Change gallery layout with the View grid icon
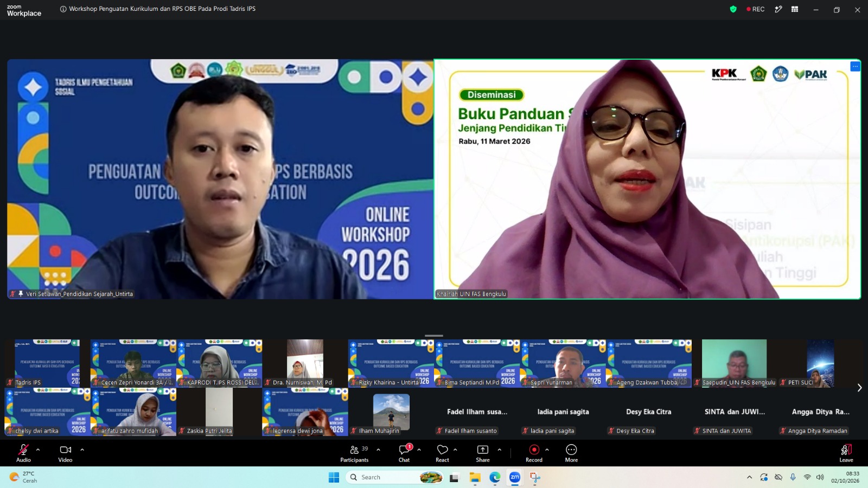This screenshot has height=488, width=868. [795, 9]
